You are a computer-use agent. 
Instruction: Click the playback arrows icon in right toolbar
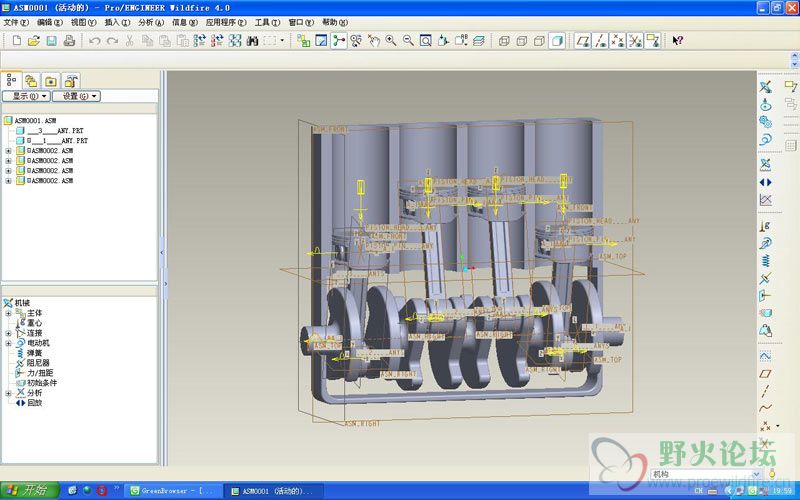point(765,182)
